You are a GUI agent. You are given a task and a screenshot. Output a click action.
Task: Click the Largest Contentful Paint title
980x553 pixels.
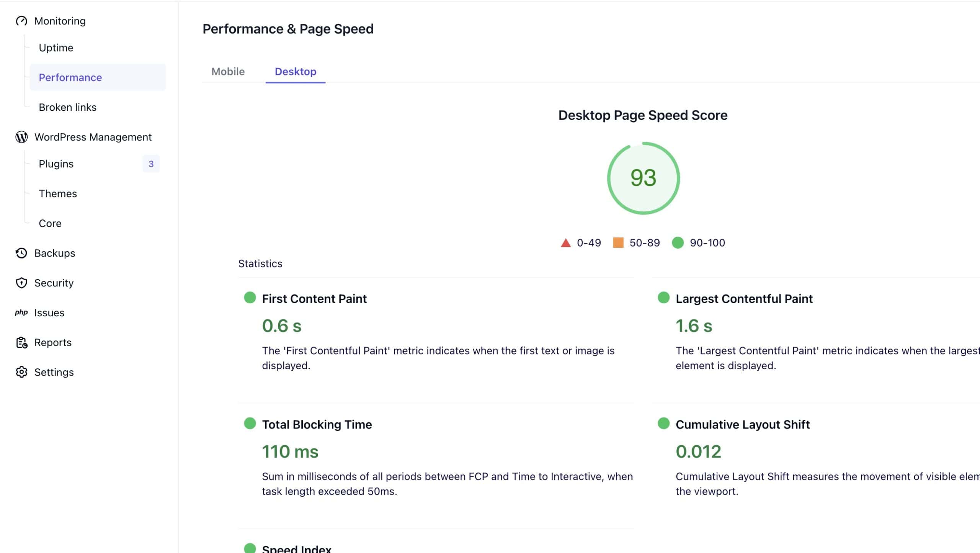(744, 299)
